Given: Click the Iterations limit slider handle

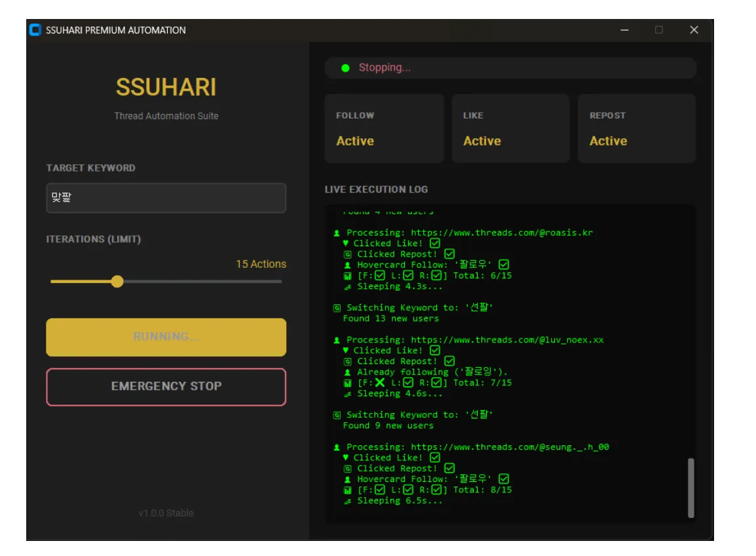Looking at the screenshot, I should pos(117,282).
